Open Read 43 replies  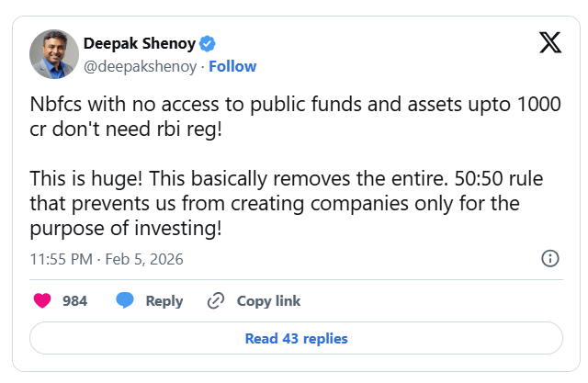click(x=296, y=338)
